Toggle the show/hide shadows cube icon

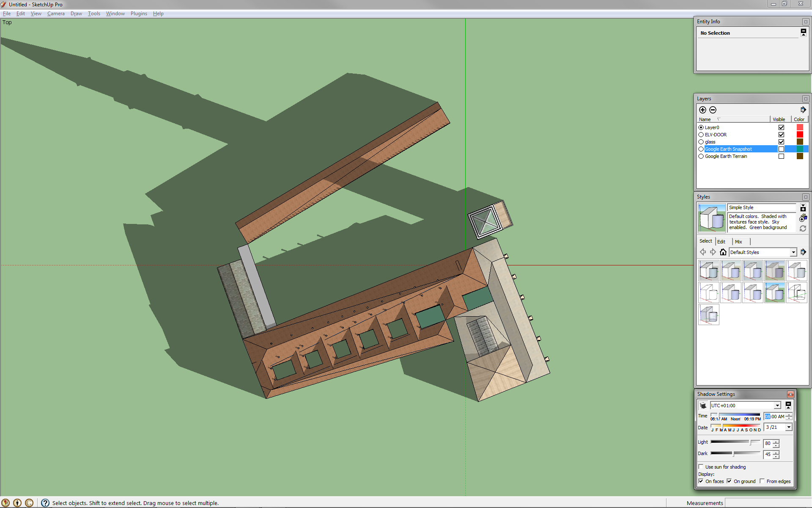coord(703,406)
